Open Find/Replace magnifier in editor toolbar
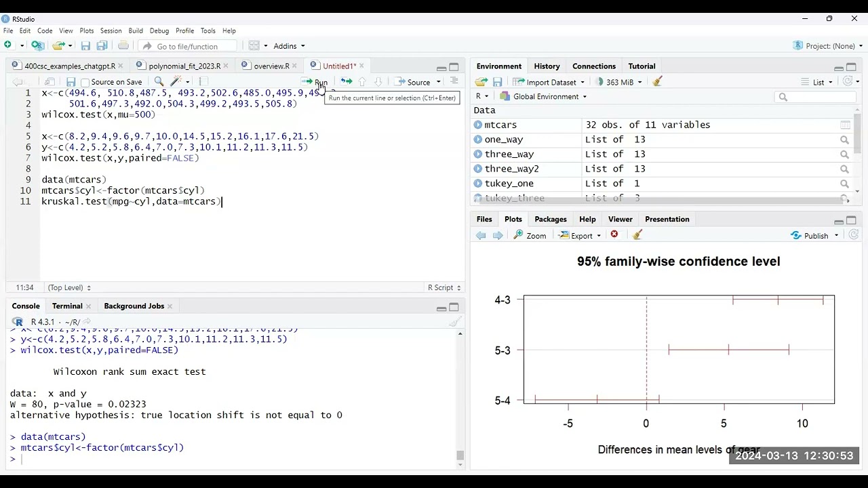 [x=159, y=82]
